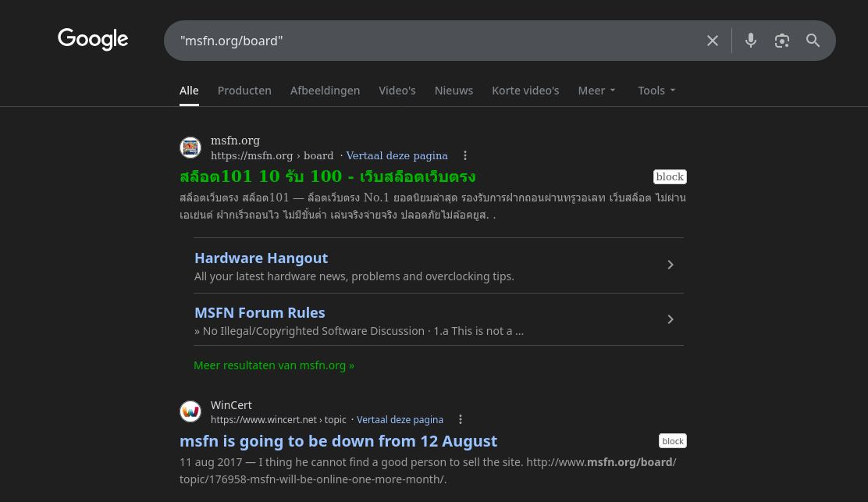Open msfn is going to be down result

338,441
